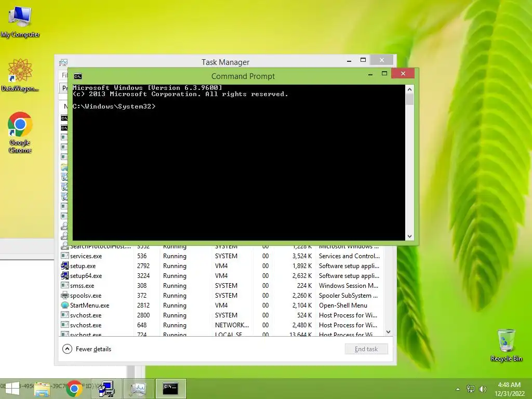Viewport: 532px width, 399px height.
Task: Click the Task Manager list scroll down arrow
Action: tap(389, 332)
